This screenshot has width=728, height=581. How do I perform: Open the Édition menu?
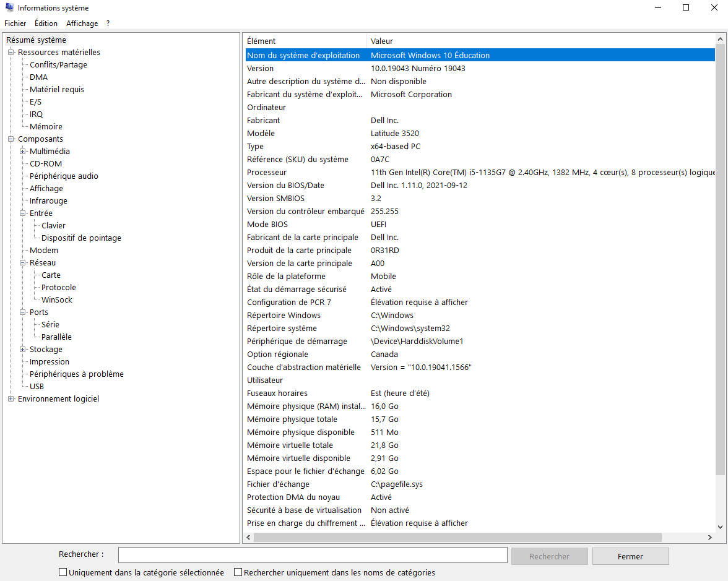46,24
